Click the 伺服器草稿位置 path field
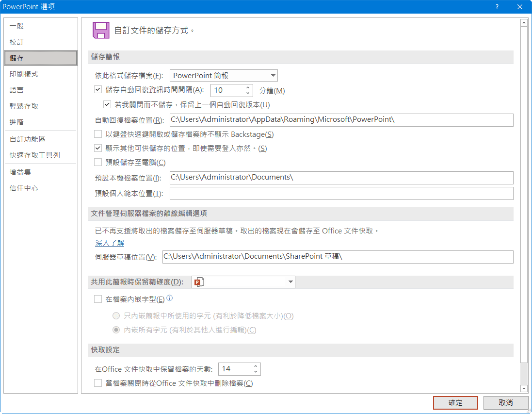This screenshot has height=414, width=532. [x=338, y=257]
